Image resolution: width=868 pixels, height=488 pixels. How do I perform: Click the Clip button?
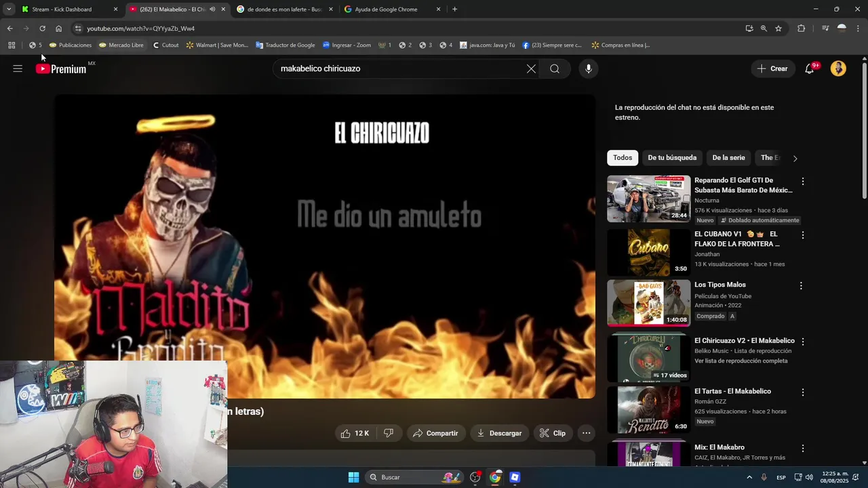553,433
